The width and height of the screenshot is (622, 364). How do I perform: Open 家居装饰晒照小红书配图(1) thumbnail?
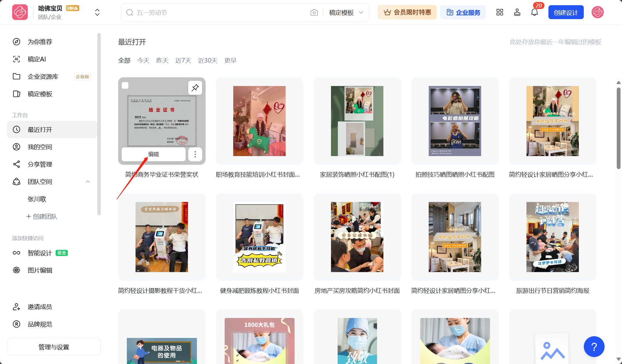pos(357,121)
